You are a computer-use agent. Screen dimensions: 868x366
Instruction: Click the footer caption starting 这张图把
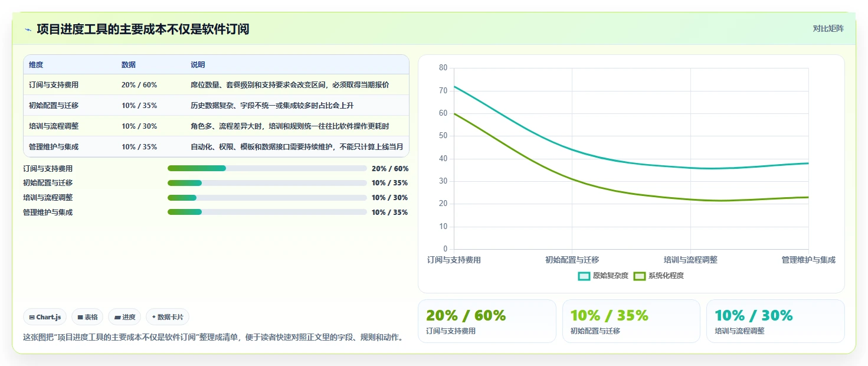click(213, 338)
